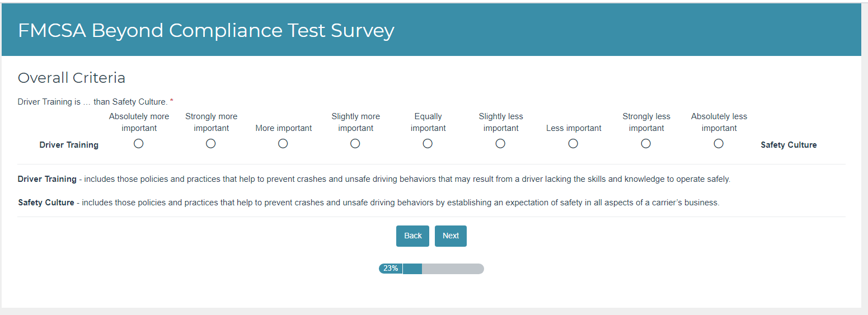Click the Safety Culture definition paragraph
The height and width of the screenshot is (315, 868).
click(x=368, y=203)
